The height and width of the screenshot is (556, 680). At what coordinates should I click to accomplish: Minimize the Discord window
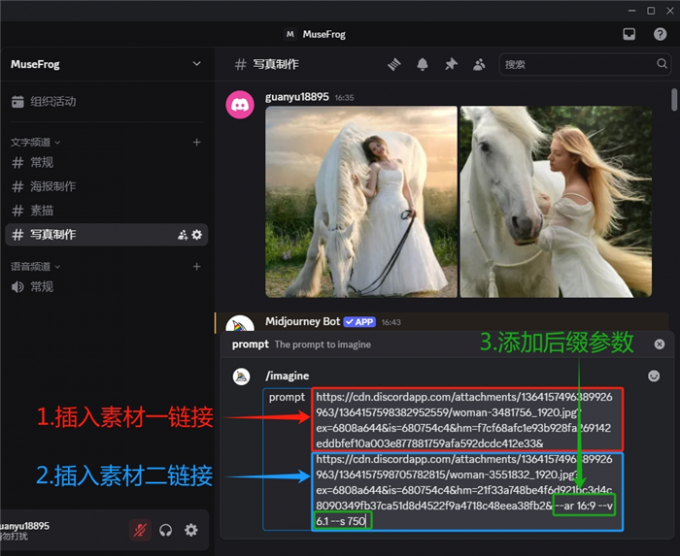[632, 11]
